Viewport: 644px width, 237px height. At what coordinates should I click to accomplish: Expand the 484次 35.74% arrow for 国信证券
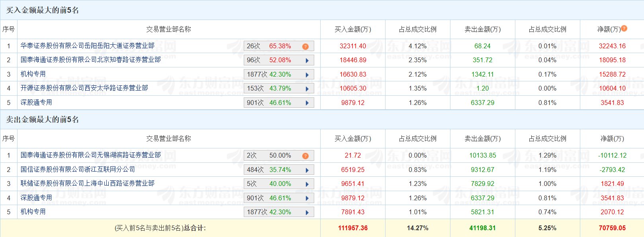(307, 170)
